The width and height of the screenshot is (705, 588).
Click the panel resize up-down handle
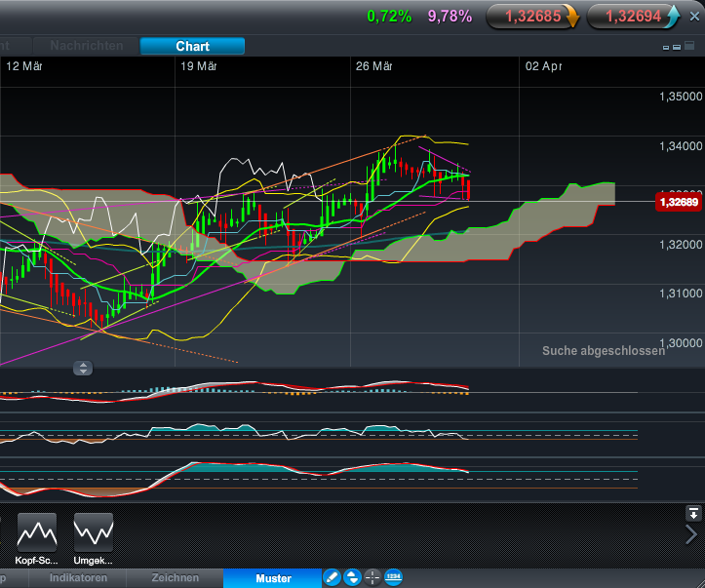pos(83,369)
